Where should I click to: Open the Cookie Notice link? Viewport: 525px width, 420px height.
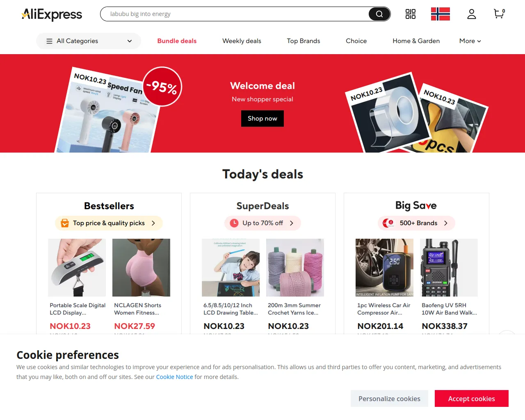click(x=174, y=377)
